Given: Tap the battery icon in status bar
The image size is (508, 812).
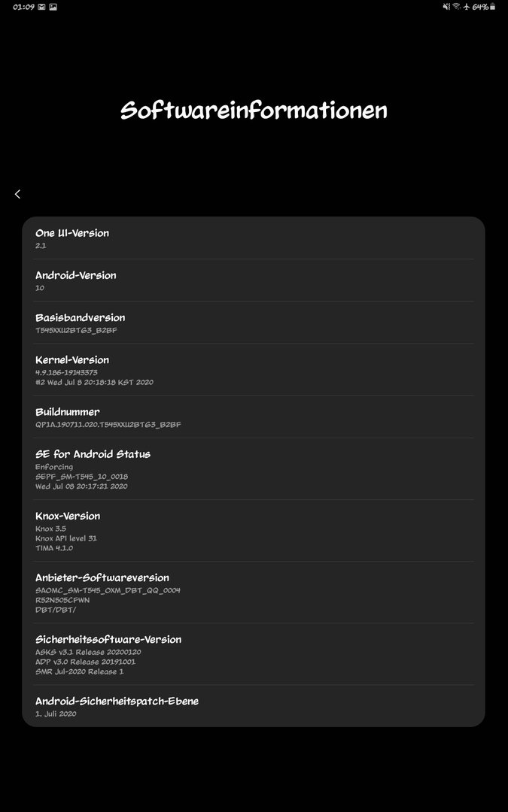Looking at the screenshot, I should [x=492, y=8].
